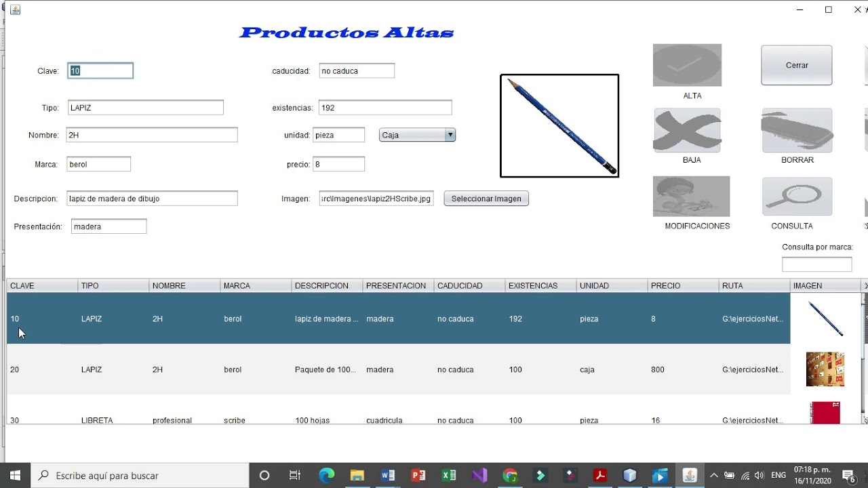Click the existencias field showing 192
The height and width of the screenshot is (488, 868).
click(385, 108)
